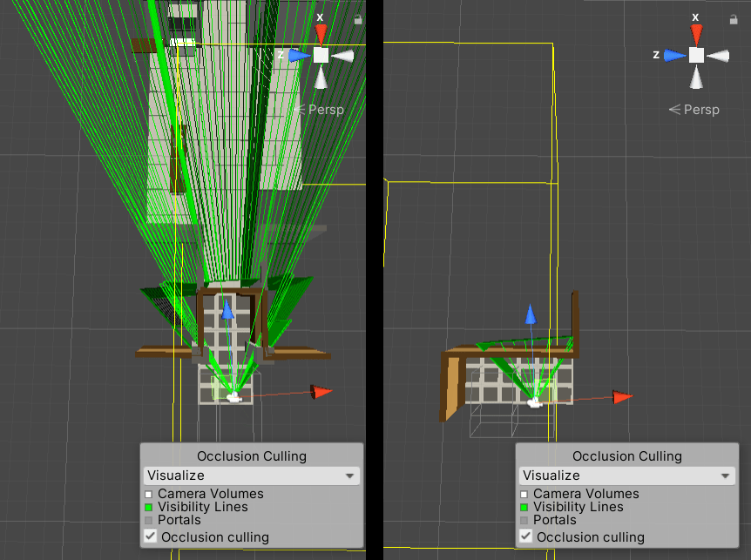Open the Visualize dropdown in the right panel
The image size is (751, 560).
(x=626, y=476)
